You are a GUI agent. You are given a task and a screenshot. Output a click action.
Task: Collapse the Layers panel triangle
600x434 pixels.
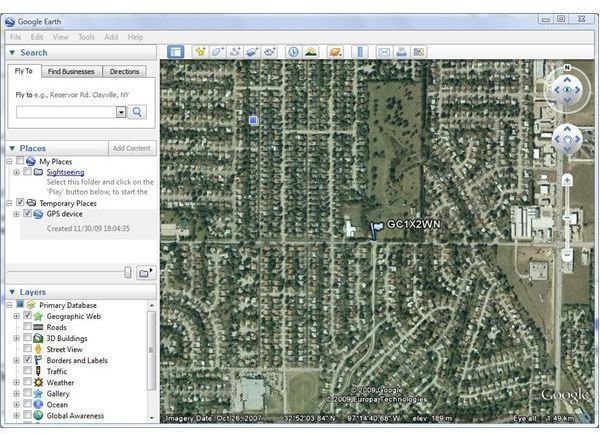tap(12, 292)
